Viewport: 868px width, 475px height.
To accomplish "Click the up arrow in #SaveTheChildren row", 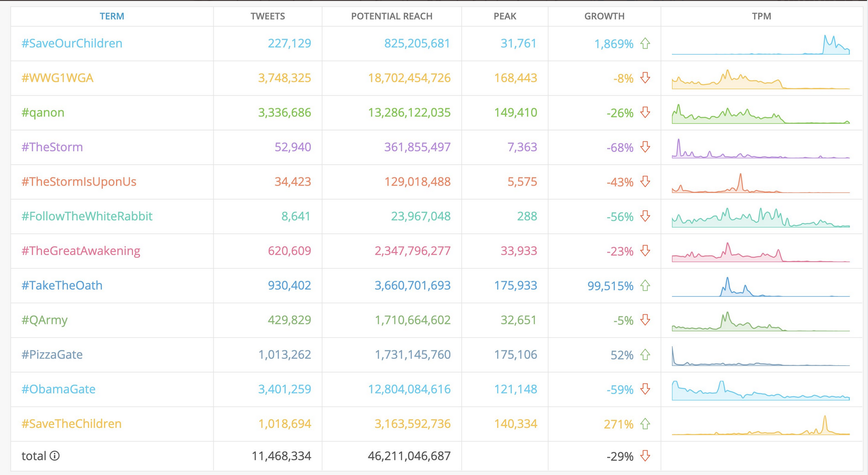I will 645,423.
